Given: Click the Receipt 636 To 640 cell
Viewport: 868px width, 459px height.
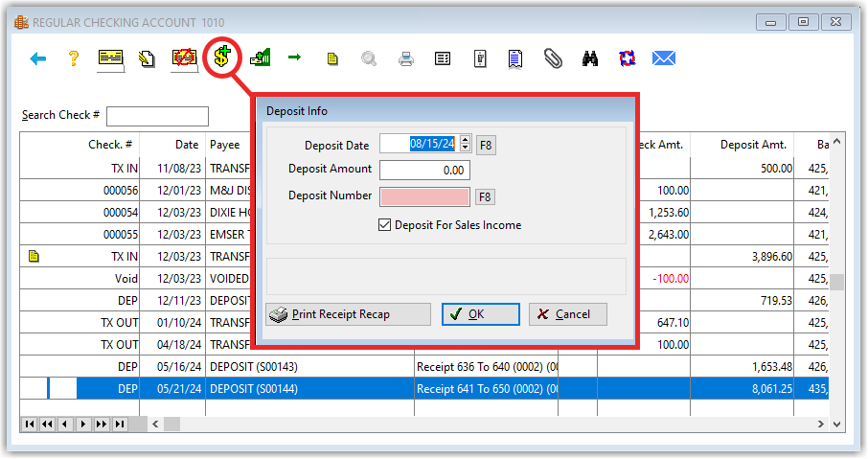Looking at the screenshot, I should pyautogui.click(x=486, y=367).
